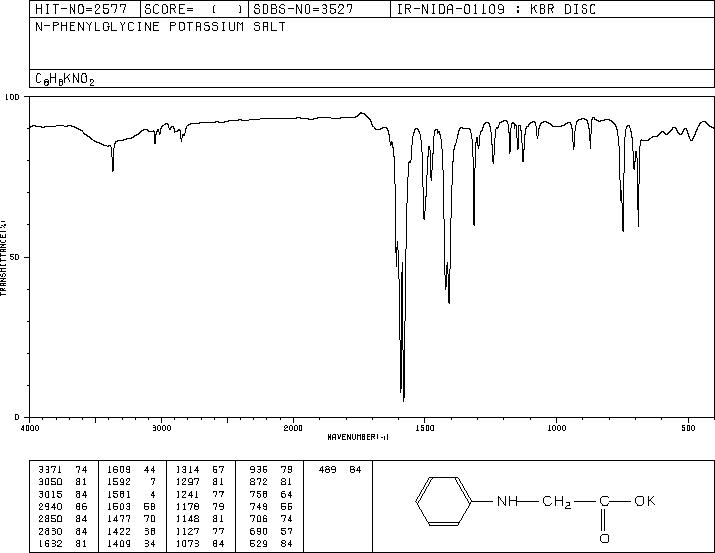Click the 3000 x-axis tick label
Image resolution: width=715 pixels, height=553 pixels.
tap(161, 428)
